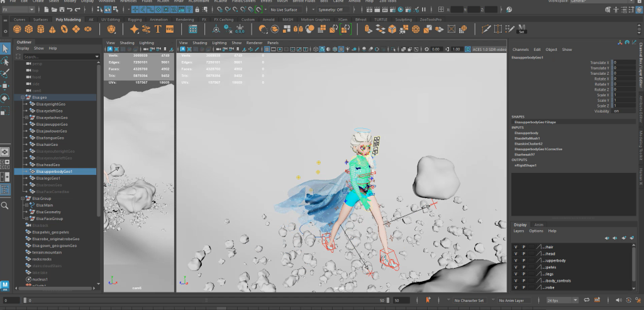Toggle visibility V of head layer
The height and width of the screenshot is (310, 644).
516,254
